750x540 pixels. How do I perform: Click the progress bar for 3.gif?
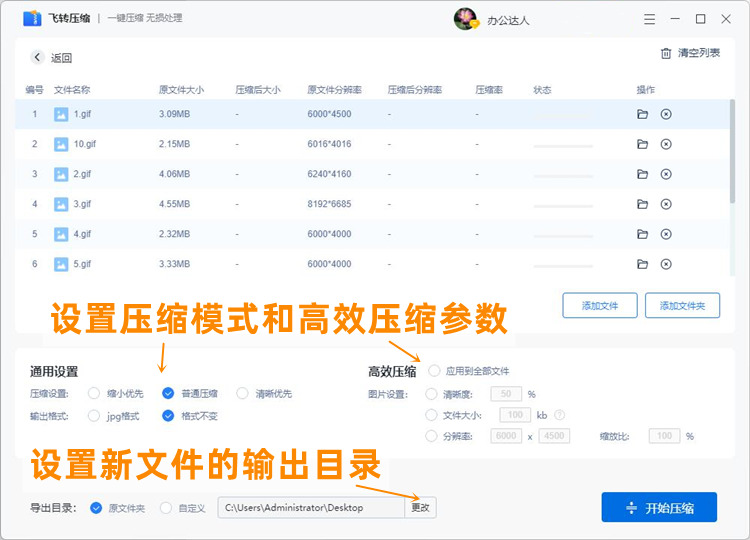coord(563,206)
